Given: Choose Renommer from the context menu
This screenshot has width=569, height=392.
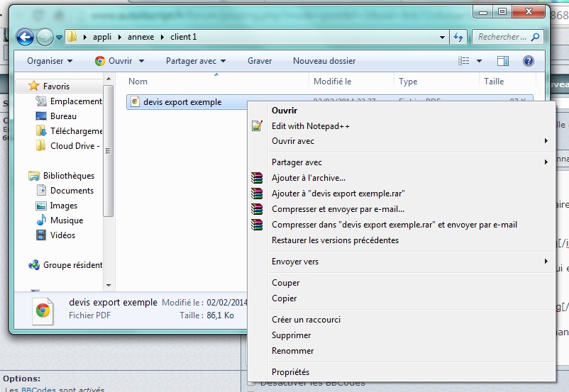Looking at the screenshot, I should pyautogui.click(x=292, y=351).
